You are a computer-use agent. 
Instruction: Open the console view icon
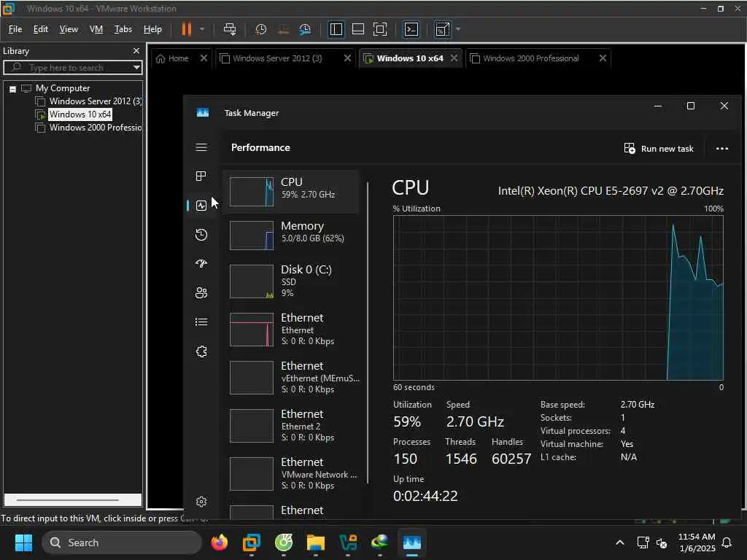coord(411,29)
